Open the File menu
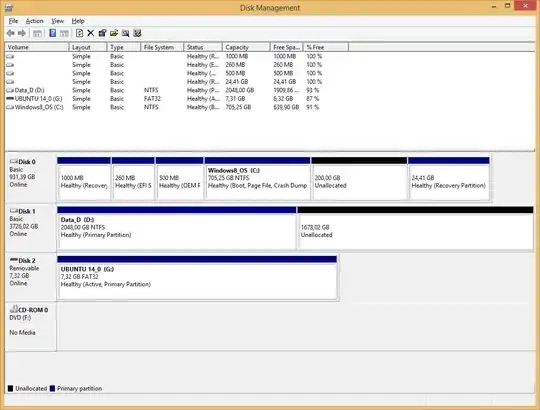This screenshot has height=410, width=540. [13, 21]
